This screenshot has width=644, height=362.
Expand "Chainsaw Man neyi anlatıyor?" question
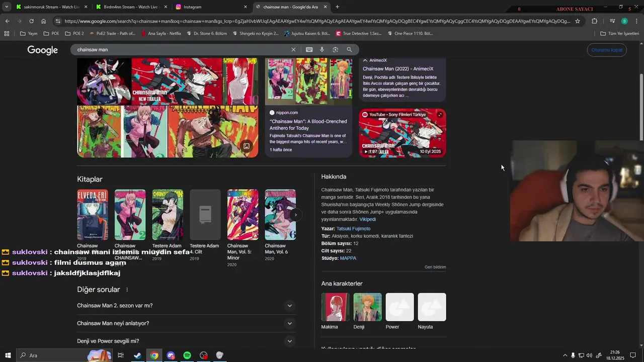(186, 323)
